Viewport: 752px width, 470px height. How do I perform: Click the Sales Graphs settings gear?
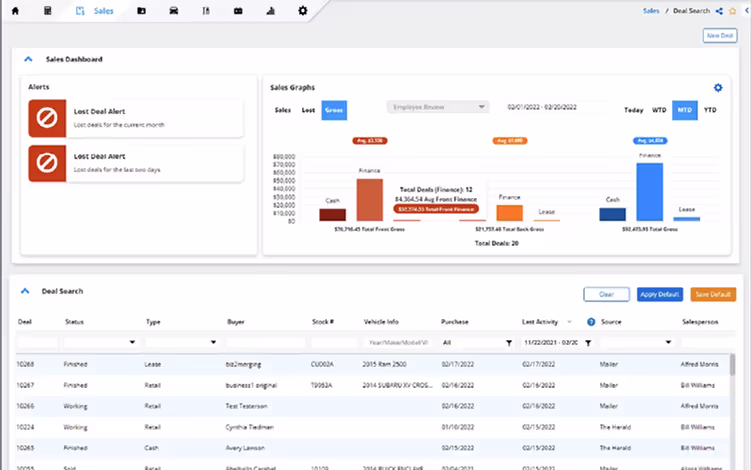click(x=718, y=88)
